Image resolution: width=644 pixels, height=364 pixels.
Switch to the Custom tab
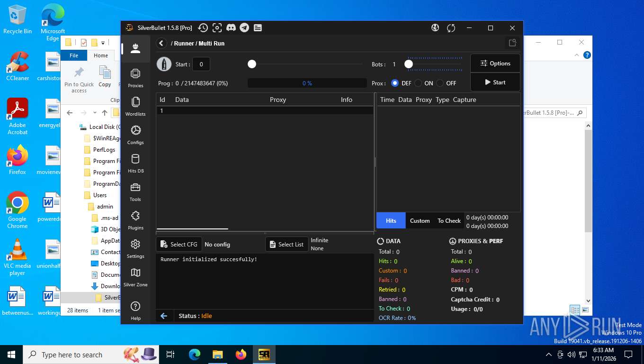click(420, 220)
